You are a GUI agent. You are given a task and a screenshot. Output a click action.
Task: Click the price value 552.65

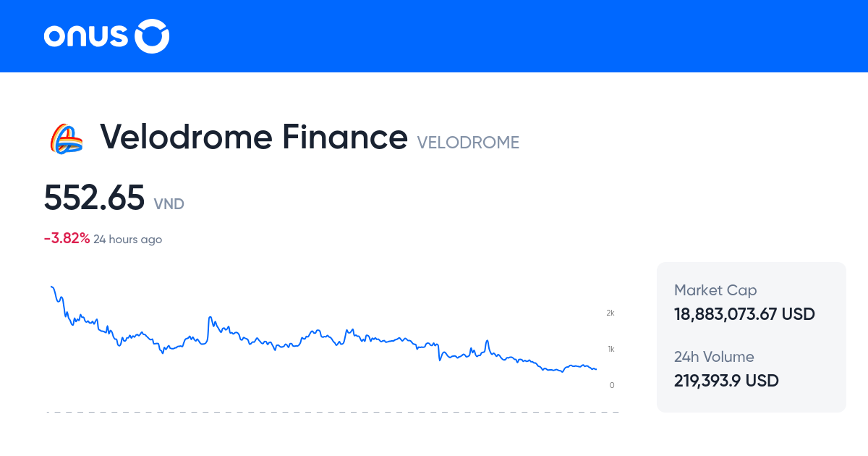95,197
